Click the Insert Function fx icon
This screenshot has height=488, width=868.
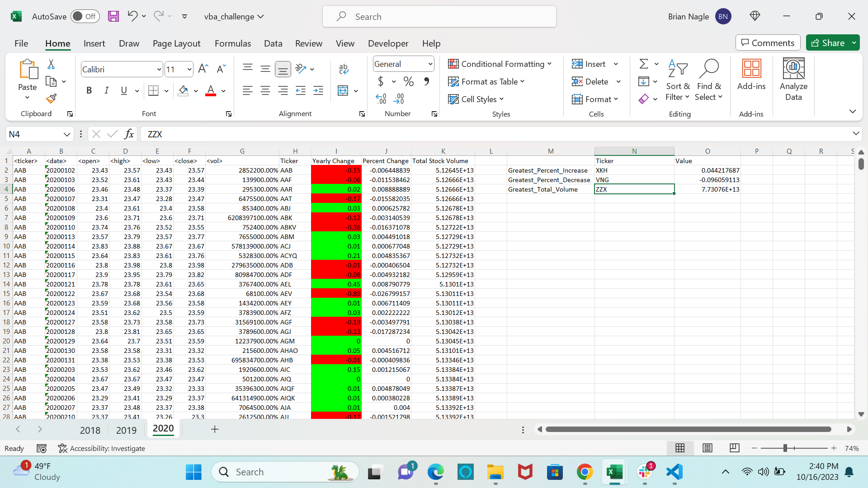point(129,134)
